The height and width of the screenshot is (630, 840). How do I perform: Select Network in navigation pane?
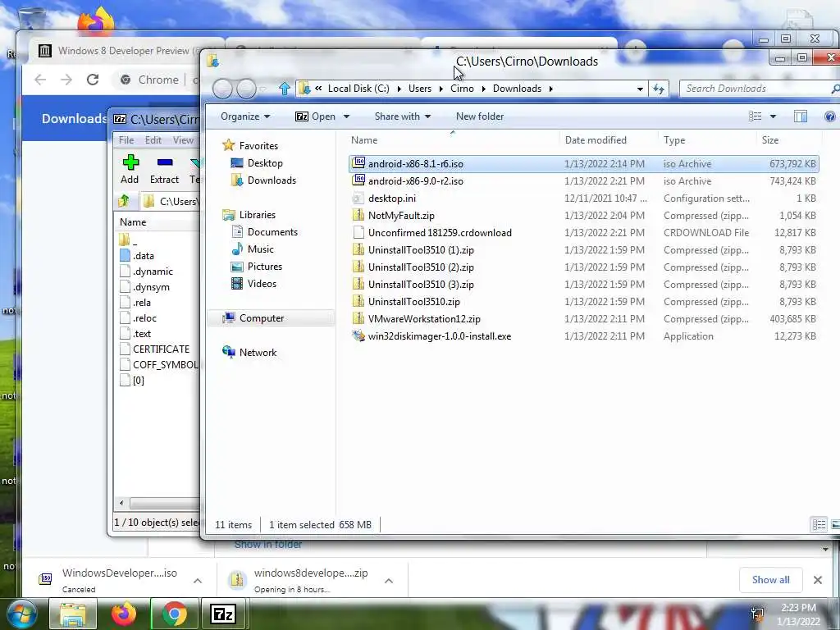pyautogui.click(x=249, y=352)
